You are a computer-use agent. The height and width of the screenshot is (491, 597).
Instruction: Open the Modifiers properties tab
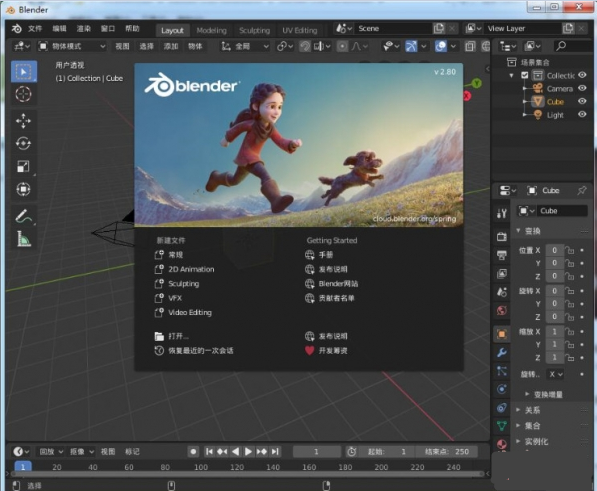502,353
